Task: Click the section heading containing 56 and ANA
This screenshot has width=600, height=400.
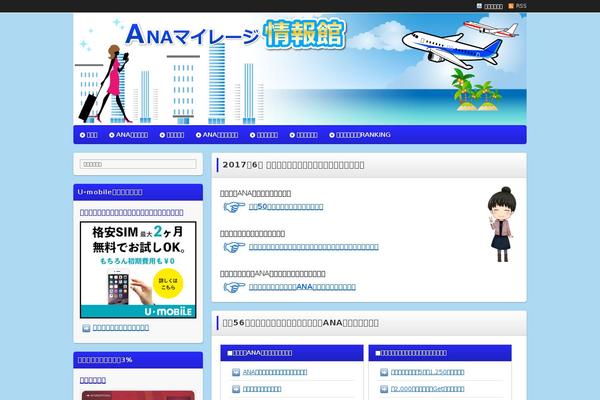Action: (x=301, y=323)
